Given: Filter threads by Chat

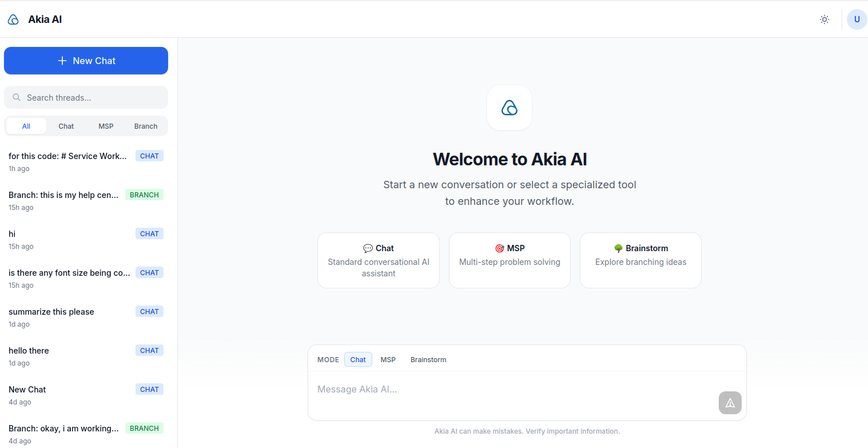Looking at the screenshot, I should point(66,126).
